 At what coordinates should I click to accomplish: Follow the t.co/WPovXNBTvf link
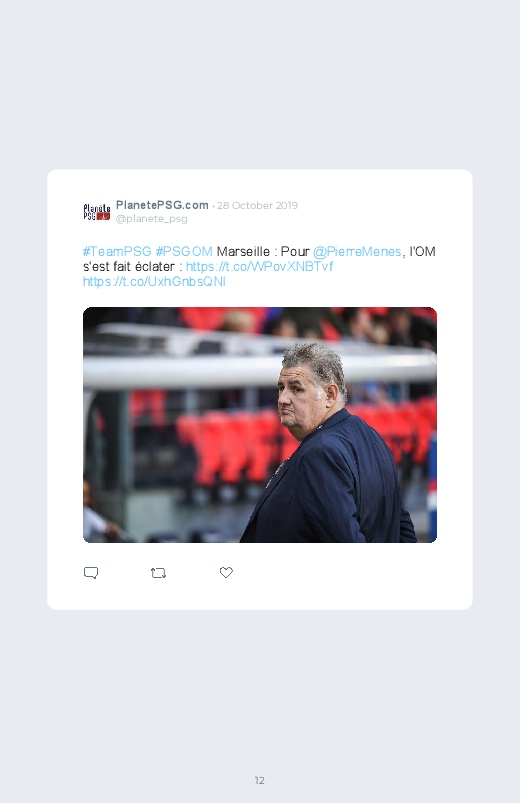[259, 266]
